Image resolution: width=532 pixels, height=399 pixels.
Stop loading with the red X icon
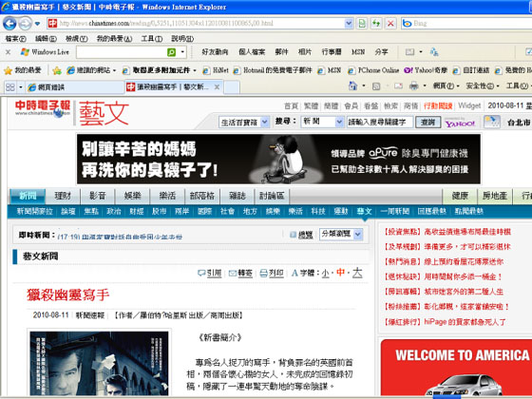(390, 24)
